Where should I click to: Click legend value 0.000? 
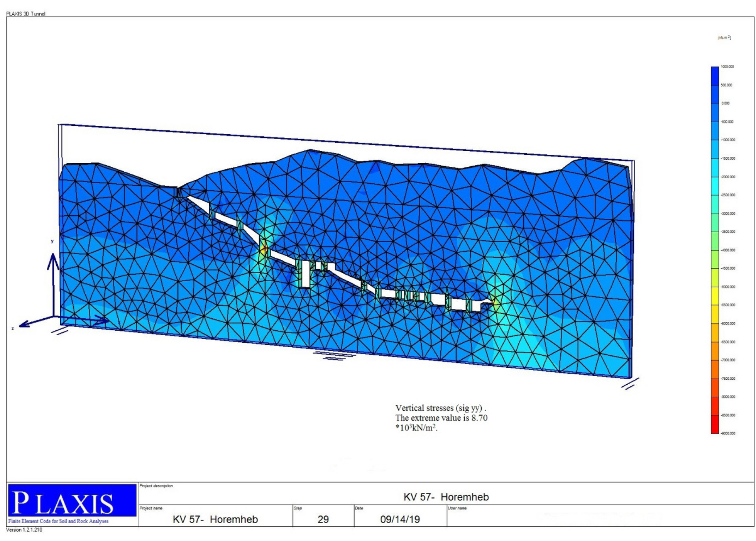[x=726, y=103]
